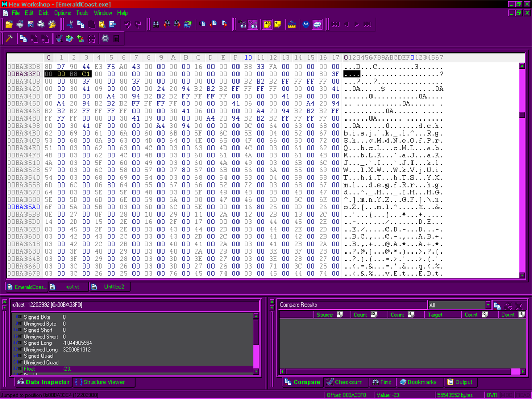Click the Print icon

coord(41,24)
